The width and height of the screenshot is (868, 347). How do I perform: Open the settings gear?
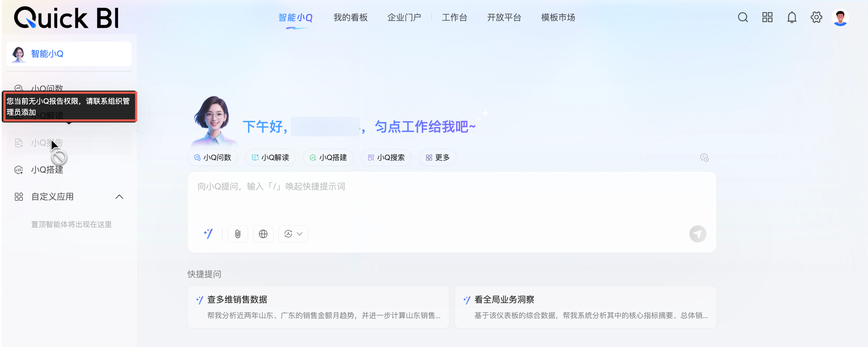point(817,18)
